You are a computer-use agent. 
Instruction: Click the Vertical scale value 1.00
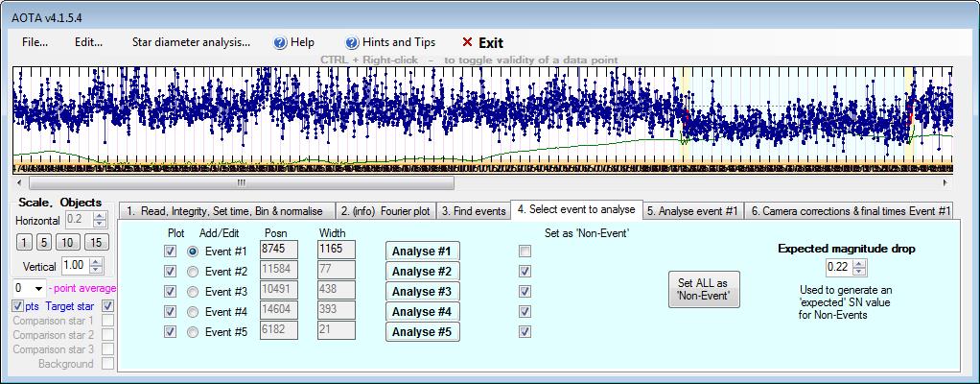(76, 265)
